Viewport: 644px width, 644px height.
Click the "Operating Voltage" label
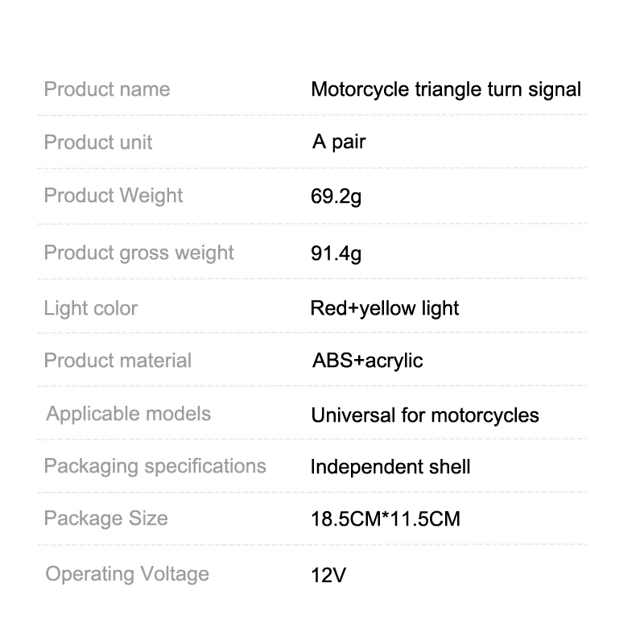(x=127, y=574)
